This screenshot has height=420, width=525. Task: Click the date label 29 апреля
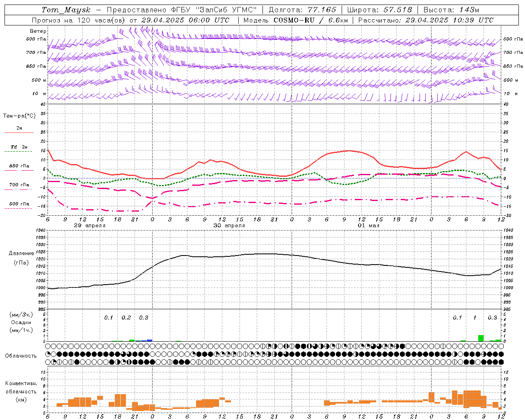(89, 226)
